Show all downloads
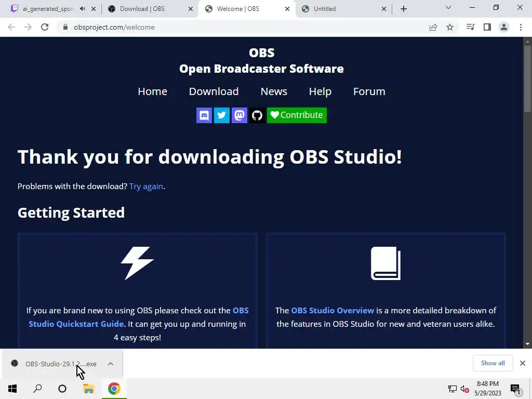Screen dimensions: 532x399 click(x=493, y=363)
